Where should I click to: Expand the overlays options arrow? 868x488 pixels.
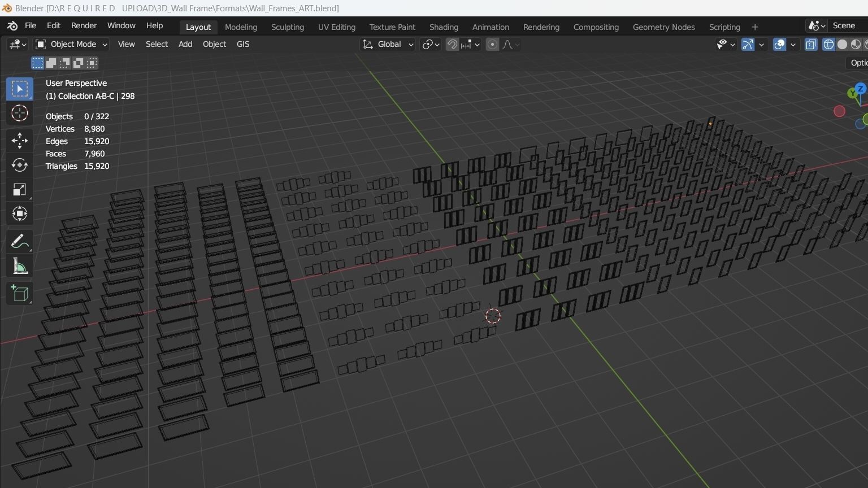[x=793, y=44]
